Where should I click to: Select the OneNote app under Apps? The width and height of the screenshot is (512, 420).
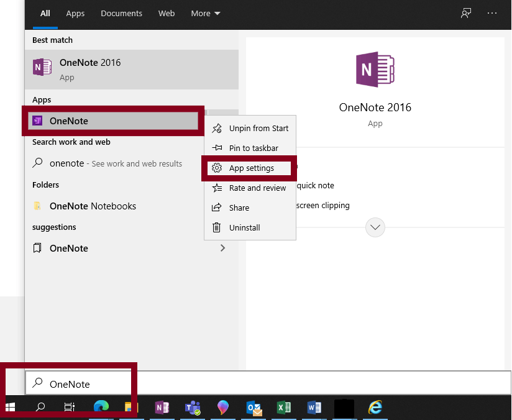tap(113, 121)
